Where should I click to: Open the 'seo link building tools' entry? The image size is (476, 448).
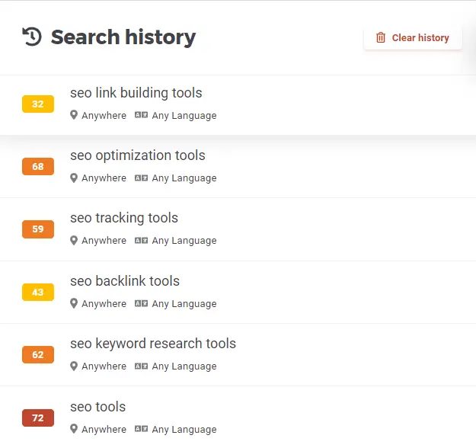pos(238,105)
